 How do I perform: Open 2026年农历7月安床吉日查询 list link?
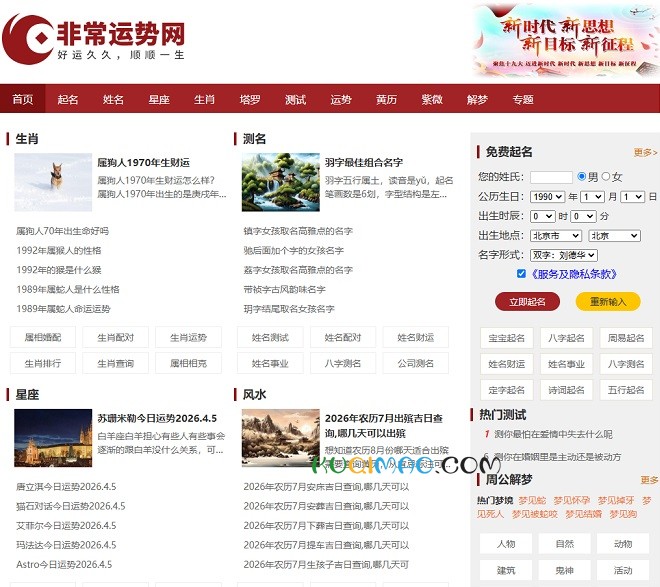[x=326, y=487]
